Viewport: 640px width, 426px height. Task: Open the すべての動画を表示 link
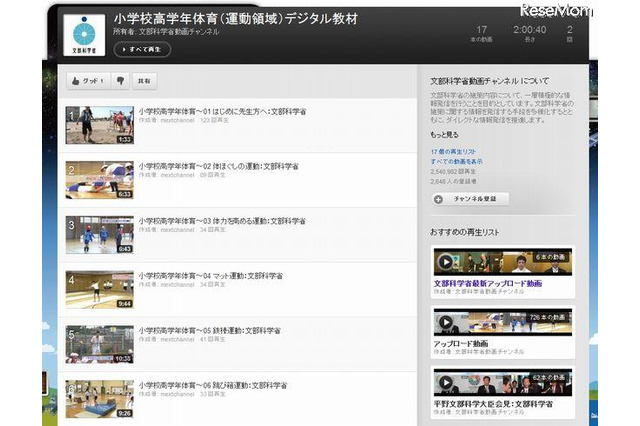(x=456, y=162)
